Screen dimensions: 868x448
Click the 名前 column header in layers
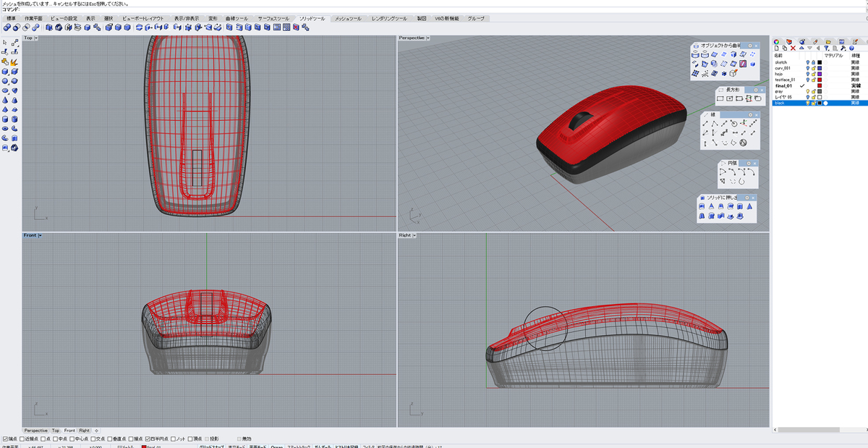778,55
